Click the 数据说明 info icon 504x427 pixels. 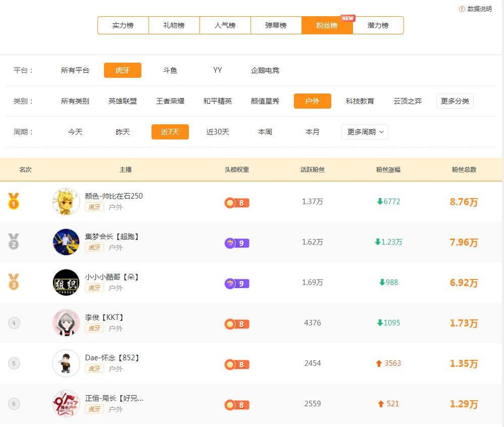click(x=462, y=9)
